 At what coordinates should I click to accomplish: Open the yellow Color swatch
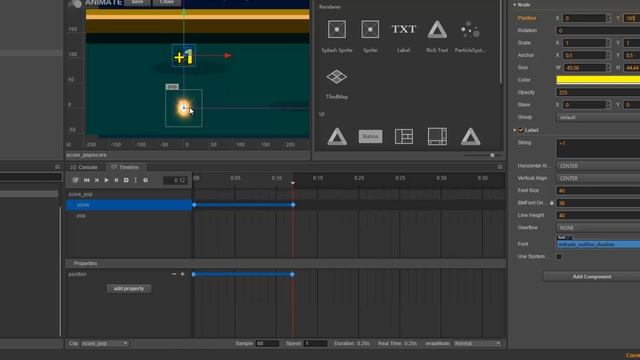pos(598,80)
